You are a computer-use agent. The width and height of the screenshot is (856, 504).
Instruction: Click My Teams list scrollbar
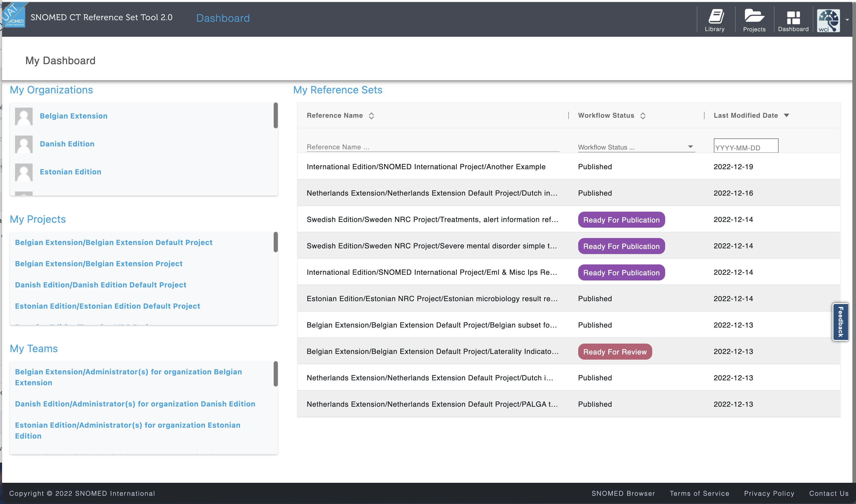click(275, 374)
